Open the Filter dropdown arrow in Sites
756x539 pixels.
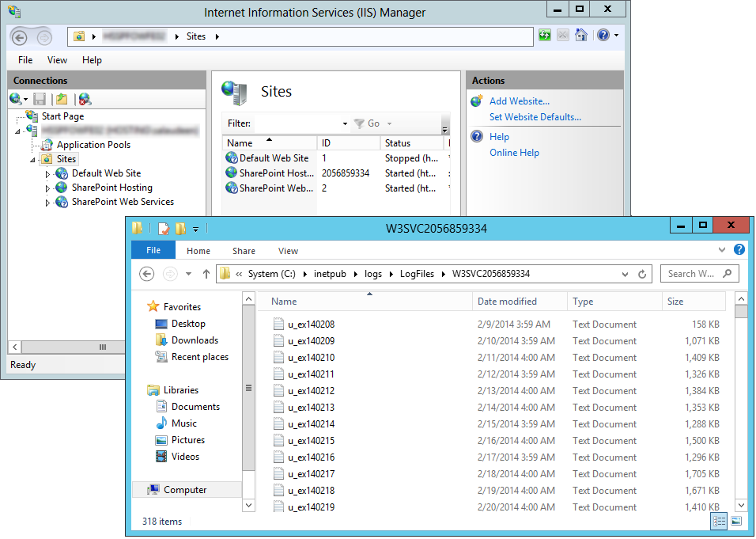(x=346, y=124)
